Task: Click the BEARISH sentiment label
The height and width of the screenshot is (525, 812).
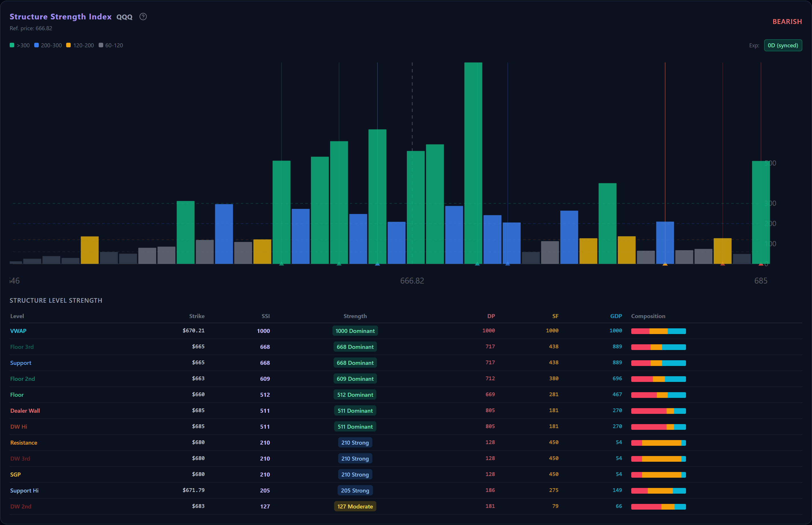Action: (787, 21)
